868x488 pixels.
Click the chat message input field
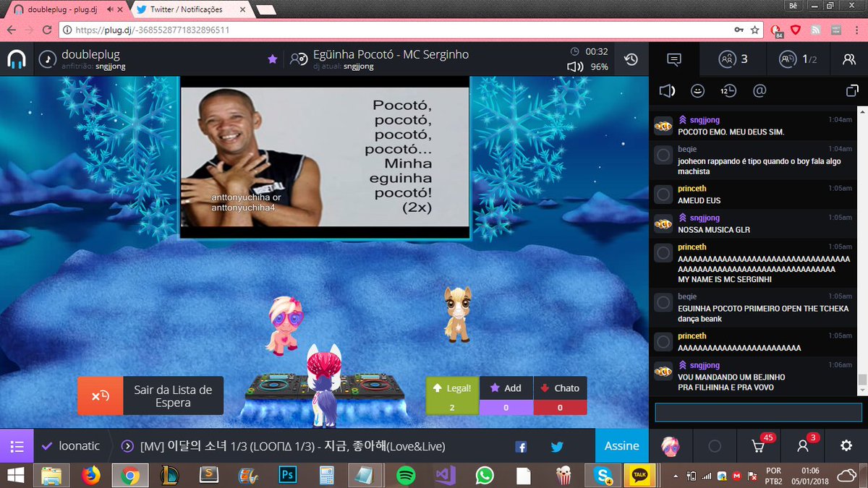tap(758, 412)
